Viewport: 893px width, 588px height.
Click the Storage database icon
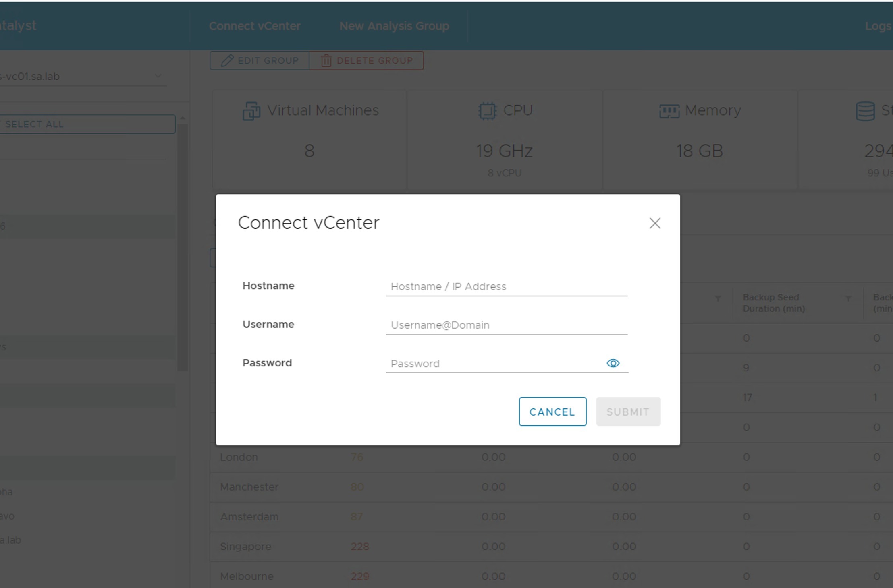pos(865,111)
